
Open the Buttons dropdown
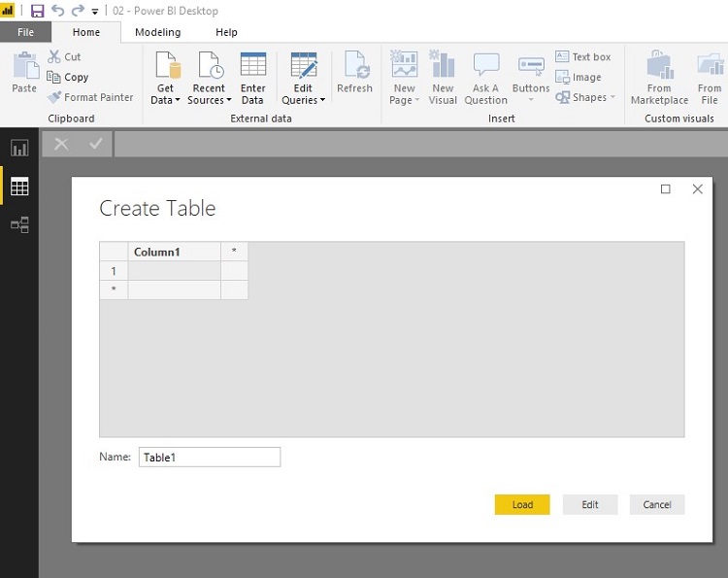531,78
